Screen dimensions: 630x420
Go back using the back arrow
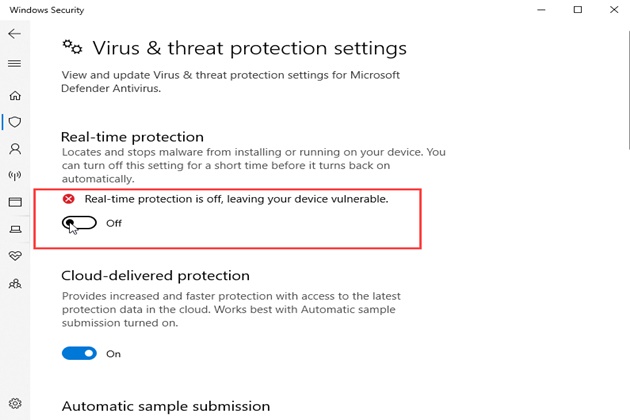[x=14, y=34]
